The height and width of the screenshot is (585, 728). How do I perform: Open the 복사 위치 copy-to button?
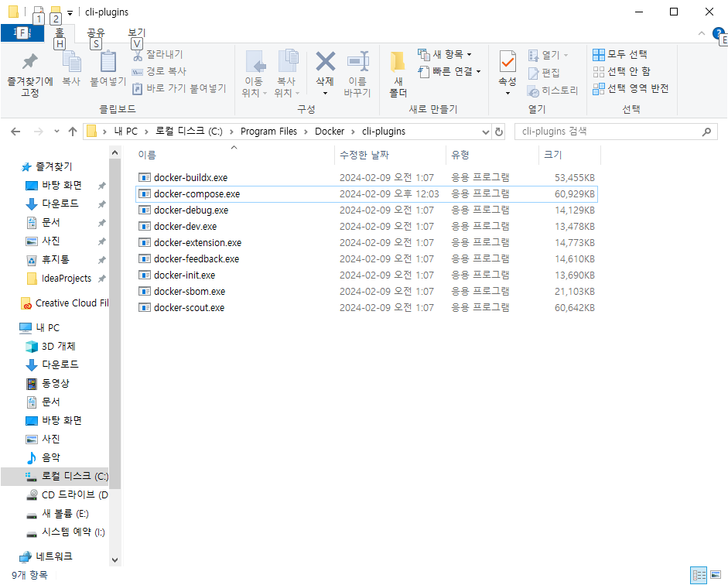click(x=287, y=74)
